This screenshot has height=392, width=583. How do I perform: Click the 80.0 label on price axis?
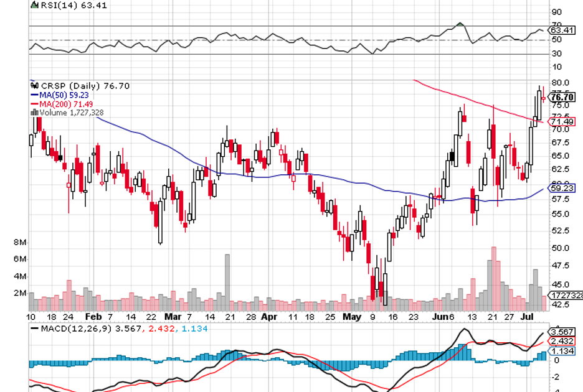click(x=558, y=83)
